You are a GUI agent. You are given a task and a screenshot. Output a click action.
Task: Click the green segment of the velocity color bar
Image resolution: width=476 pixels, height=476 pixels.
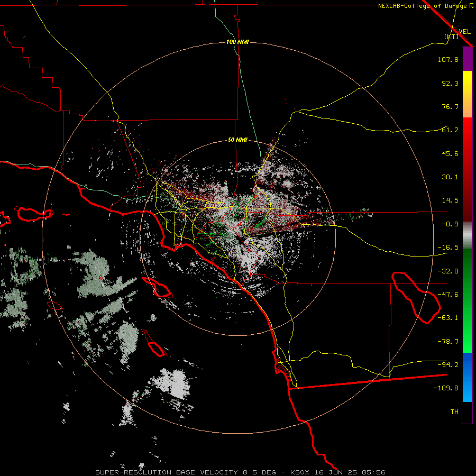tap(467, 300)
